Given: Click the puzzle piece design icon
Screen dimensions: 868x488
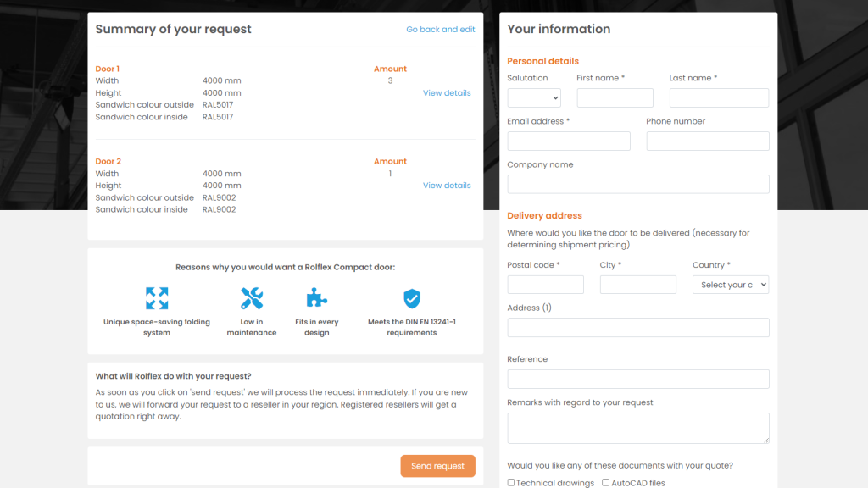Looking at the screenshot, I should [317, 298].
